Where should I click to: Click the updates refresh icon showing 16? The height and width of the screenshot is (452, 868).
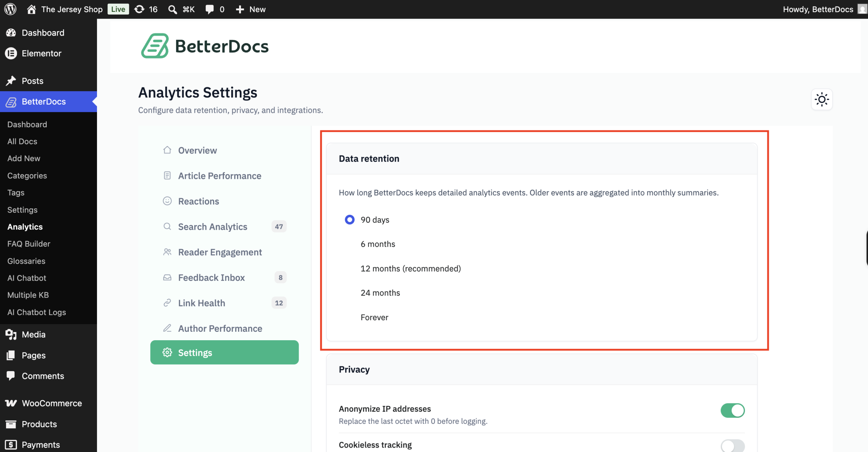coord(139,9)
